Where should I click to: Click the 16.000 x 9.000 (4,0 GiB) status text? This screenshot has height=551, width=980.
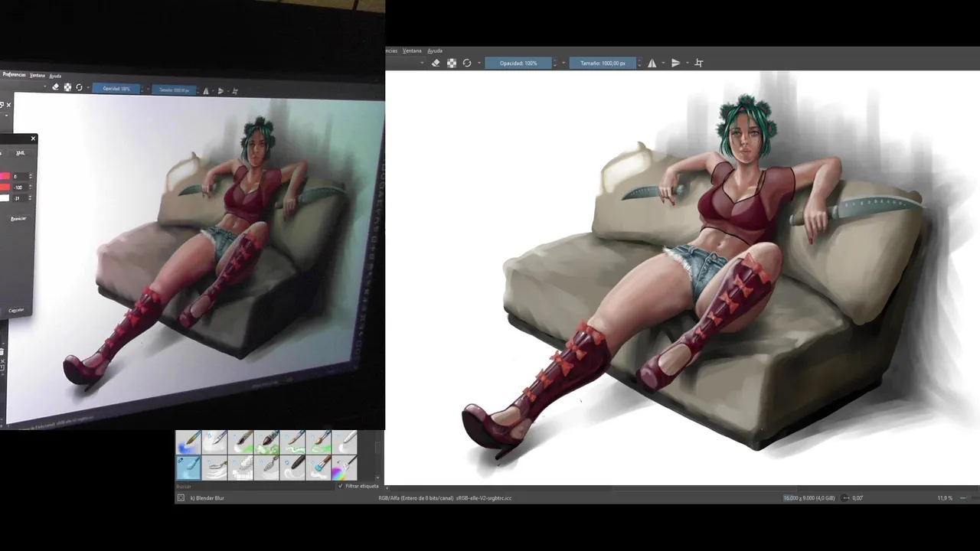click(x=808, y=498)
